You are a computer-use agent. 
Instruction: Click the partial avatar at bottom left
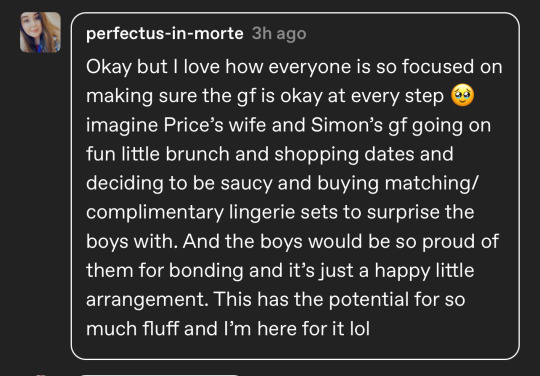click(x=40, y=375)
